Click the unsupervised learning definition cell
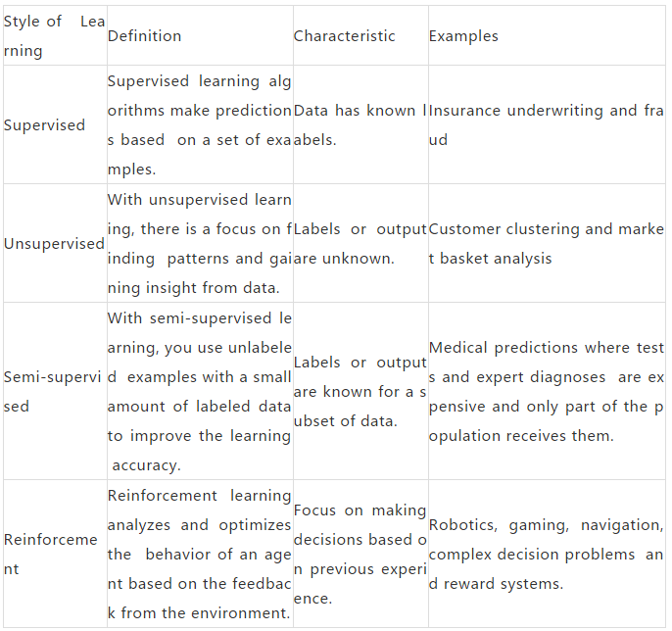 [199, 244]
